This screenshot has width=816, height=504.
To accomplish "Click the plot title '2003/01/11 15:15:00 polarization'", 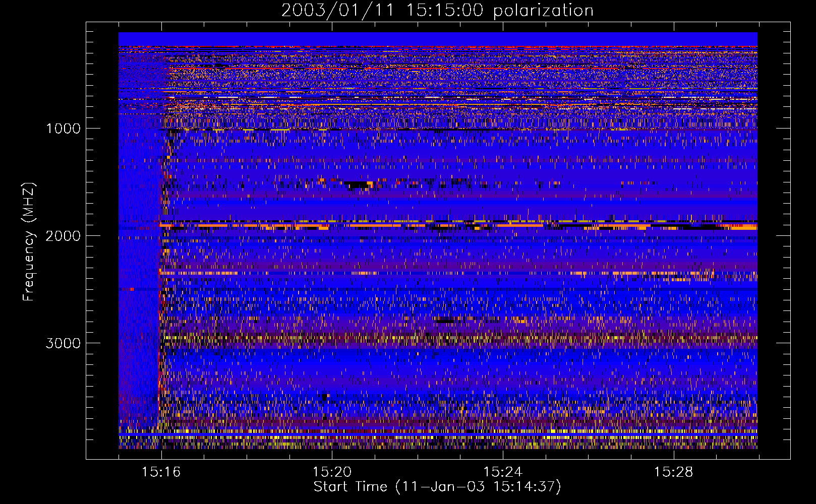I will coord(437,11).
